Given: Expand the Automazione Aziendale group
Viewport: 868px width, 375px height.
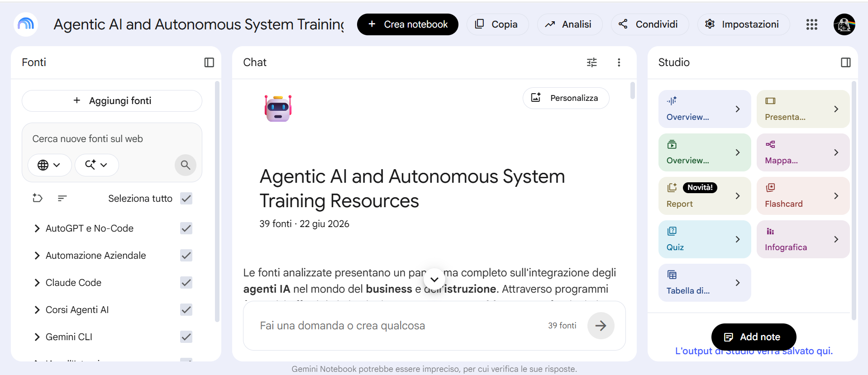Looking at the screenshot, I should (37, 256).
